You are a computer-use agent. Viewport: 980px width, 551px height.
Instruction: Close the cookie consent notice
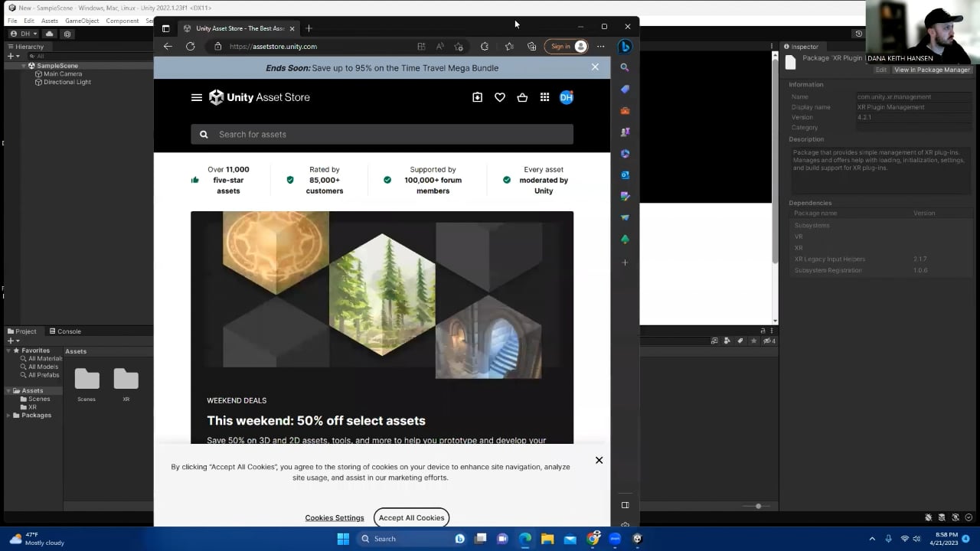tap(599, 460)
